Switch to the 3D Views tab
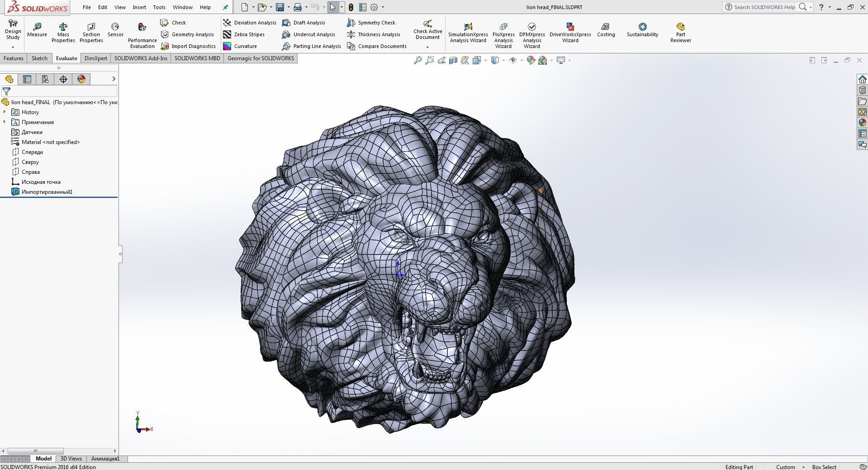Image resolution: width=868 pixels, height=470 pixels. (x=71, y=459)
